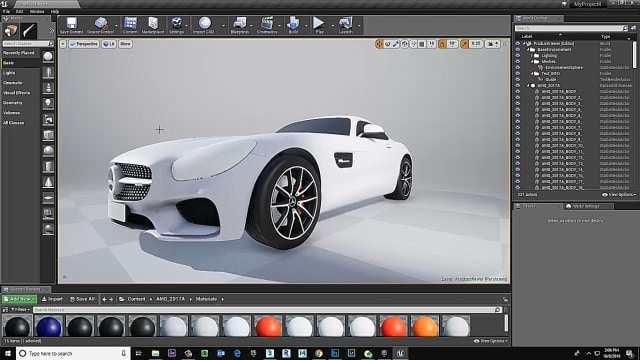The width and height of the screenshot is (640, 360).
Task: Collapse the BaseEnvironment folder in the outliner
Action: [528, 49]
